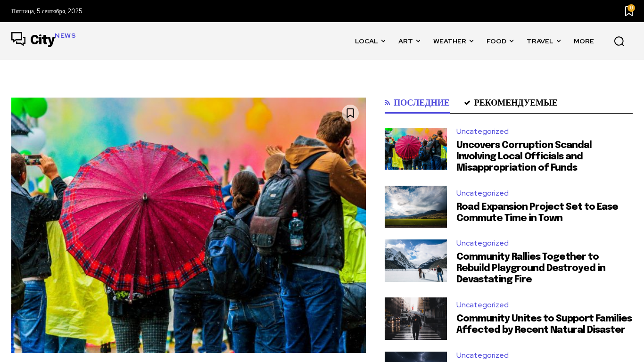
Task: Expand the Weather menu chevron
Action: point(471,41)
